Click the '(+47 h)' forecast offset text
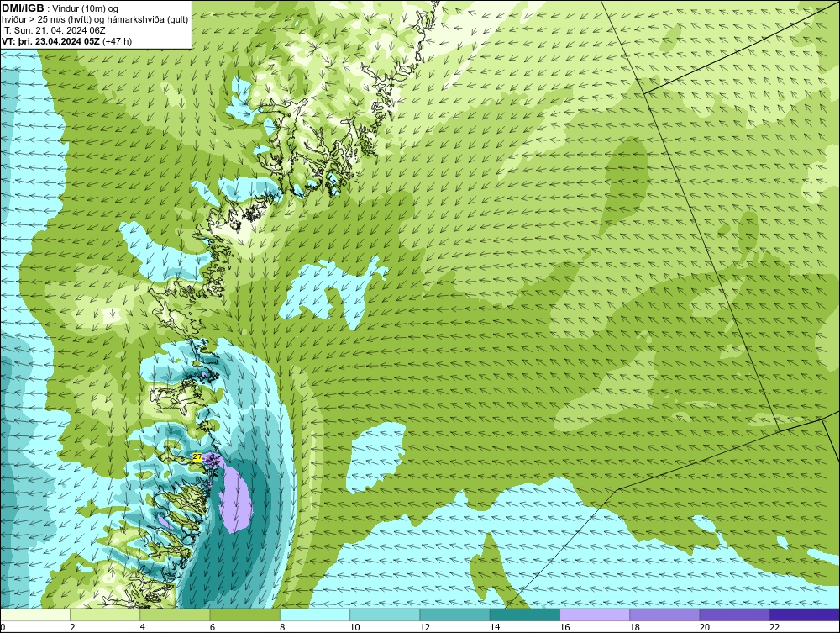This screenshot has width=840, height=633. click(118, 40)
